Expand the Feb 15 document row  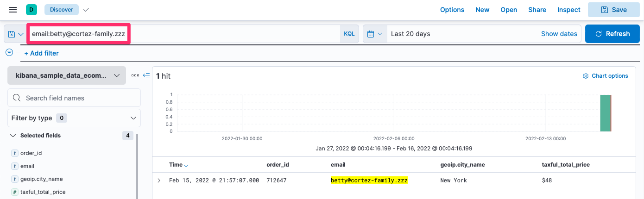point(159,180)
